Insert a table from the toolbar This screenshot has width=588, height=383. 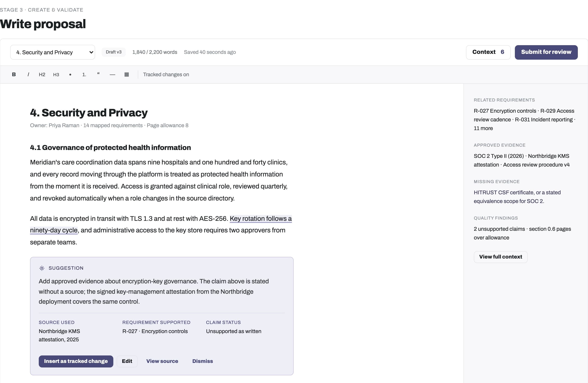point(127,74)
